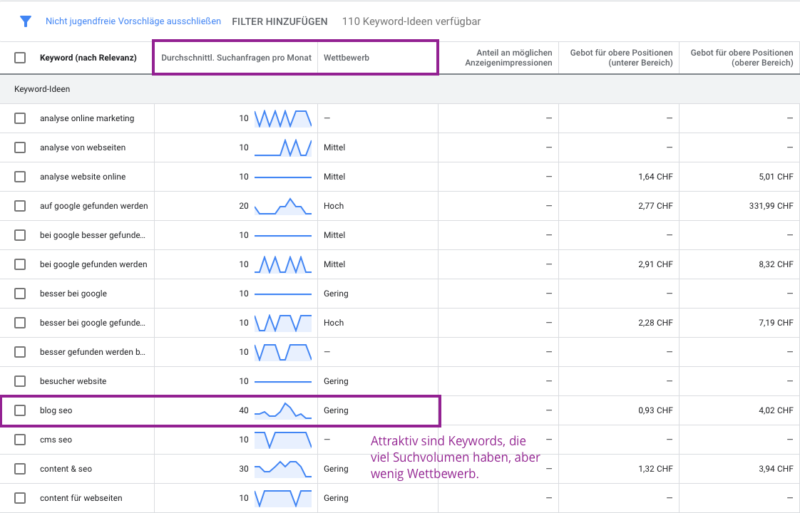Click Gebot für obere Positionen (oberer Bereich) header
800x513 pixels.
742,58
